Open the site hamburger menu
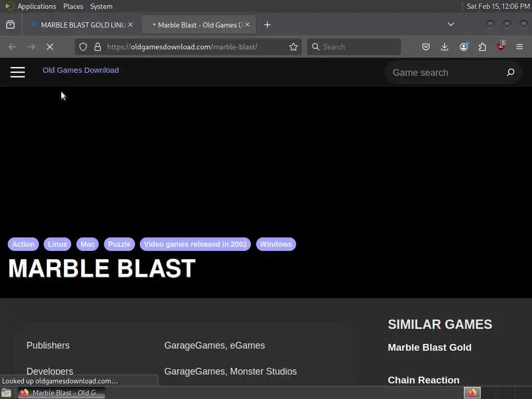 tap(18, 72)
